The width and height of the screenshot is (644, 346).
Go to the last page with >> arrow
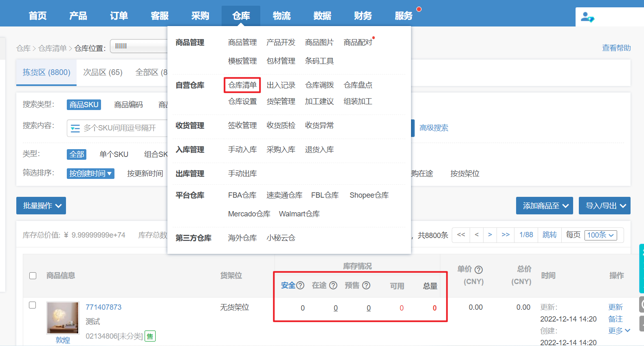(x=506, y=235)
